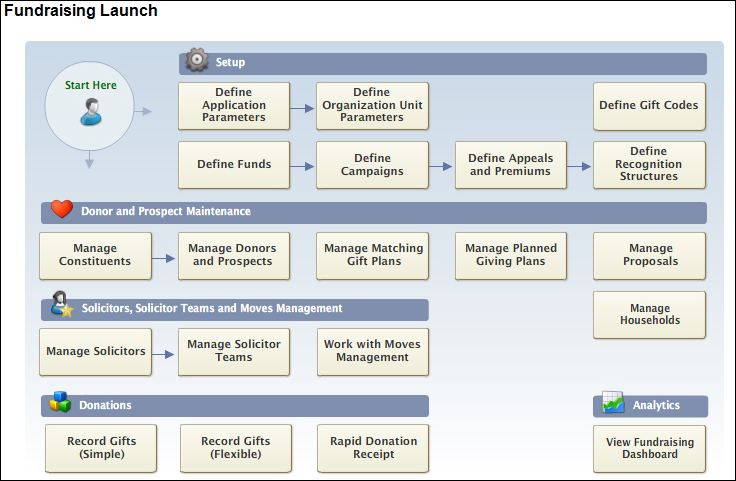Click the Donations colored cubes icon
Viewport: 736px width, 481px height.
pyautogui.click(x=61, y=403)
